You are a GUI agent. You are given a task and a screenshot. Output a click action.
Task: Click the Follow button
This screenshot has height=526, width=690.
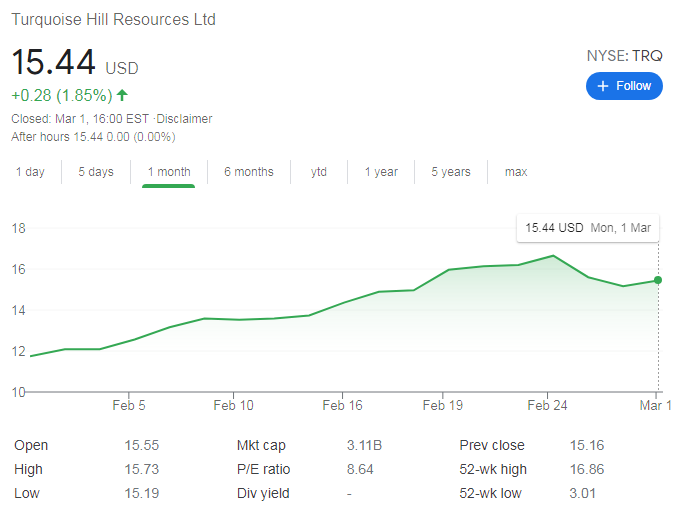click(624, 86)
